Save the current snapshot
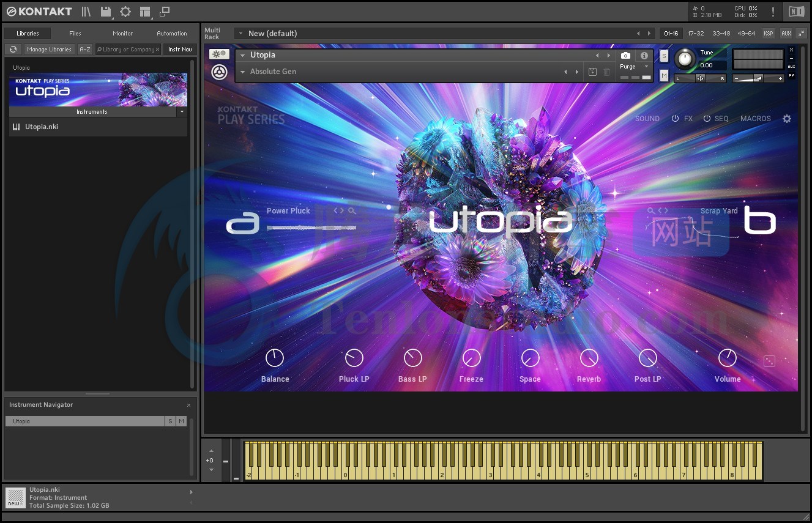 click(x=592, y=72)
